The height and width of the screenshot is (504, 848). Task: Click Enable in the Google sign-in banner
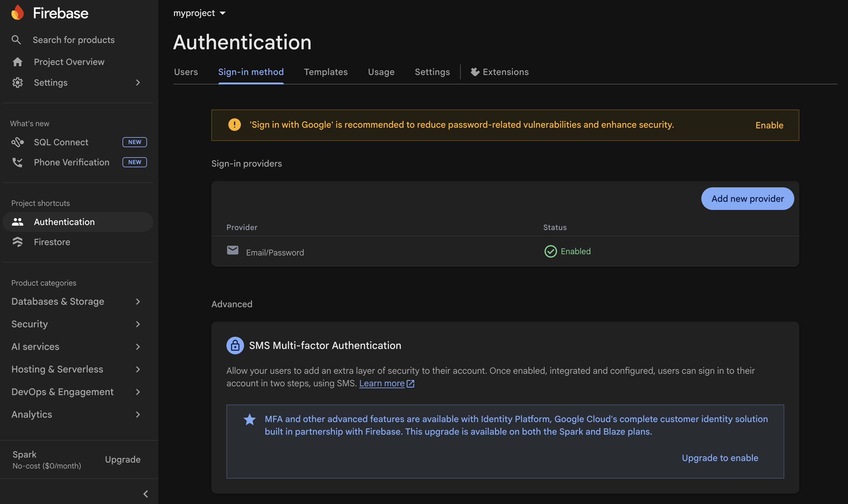(769, 125)
